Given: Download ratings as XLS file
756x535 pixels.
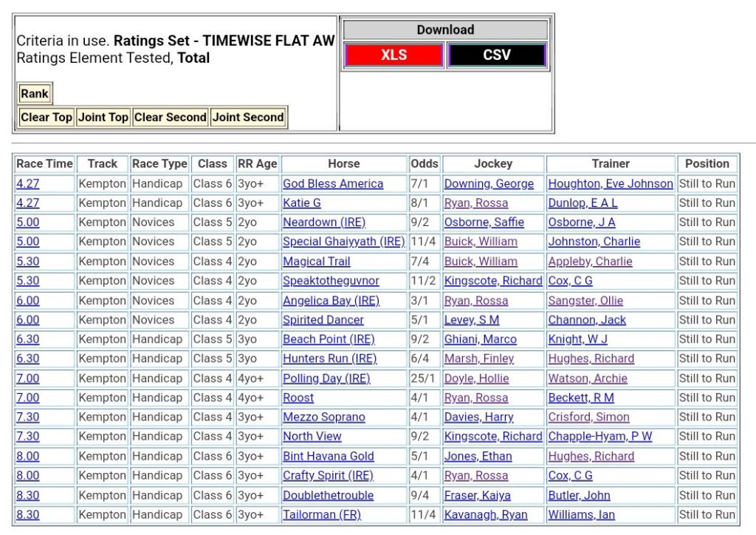Looking at the screenshot, I should 394,55.
